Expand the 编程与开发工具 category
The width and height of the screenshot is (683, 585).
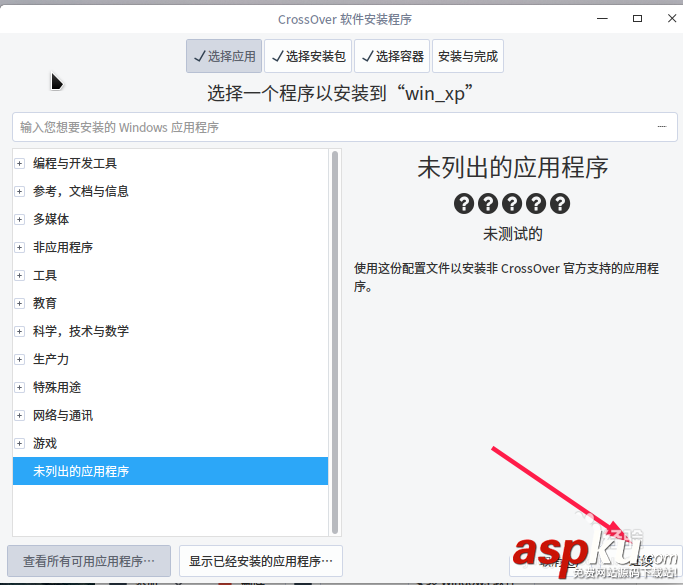point(19,163)
